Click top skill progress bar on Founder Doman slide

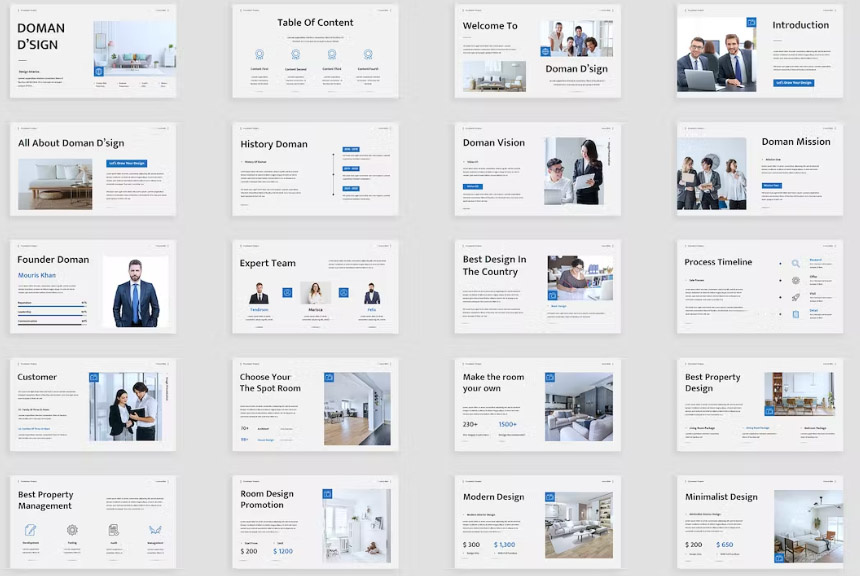point(52,305)
